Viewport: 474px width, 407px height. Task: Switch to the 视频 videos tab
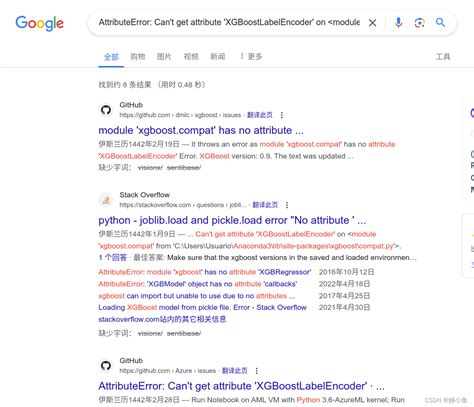point(191,57)
